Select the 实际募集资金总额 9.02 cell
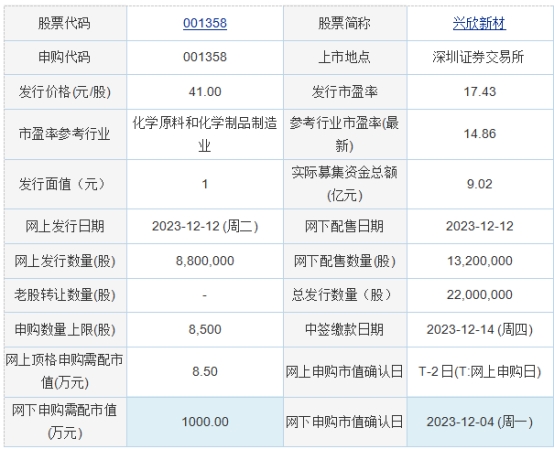 pyautogui.click(x=480, y=184)
